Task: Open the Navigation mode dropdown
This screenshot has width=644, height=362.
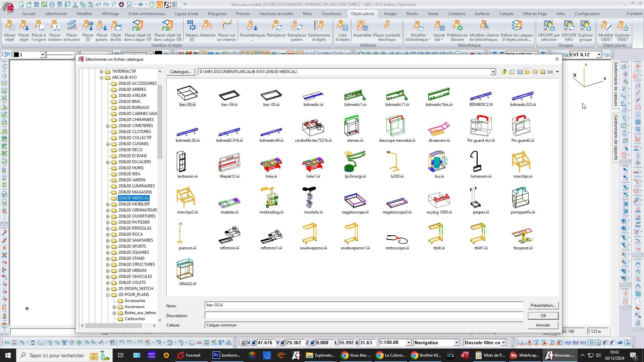Action: coord(456,343)
